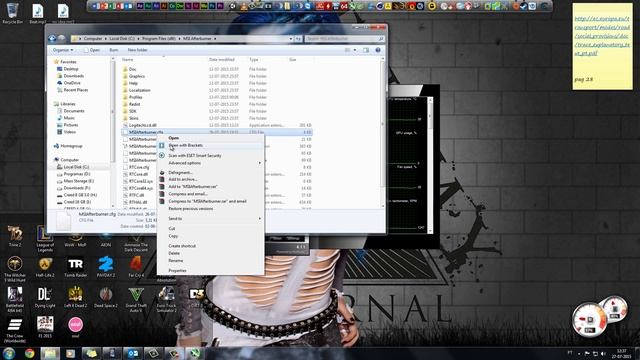640x360 pixels.
Task: Select the Beat.mp3 desktop file
Action: 38,14
